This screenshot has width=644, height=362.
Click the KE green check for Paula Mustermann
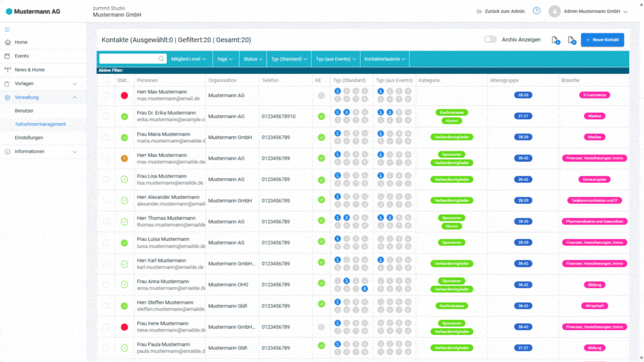321,345
